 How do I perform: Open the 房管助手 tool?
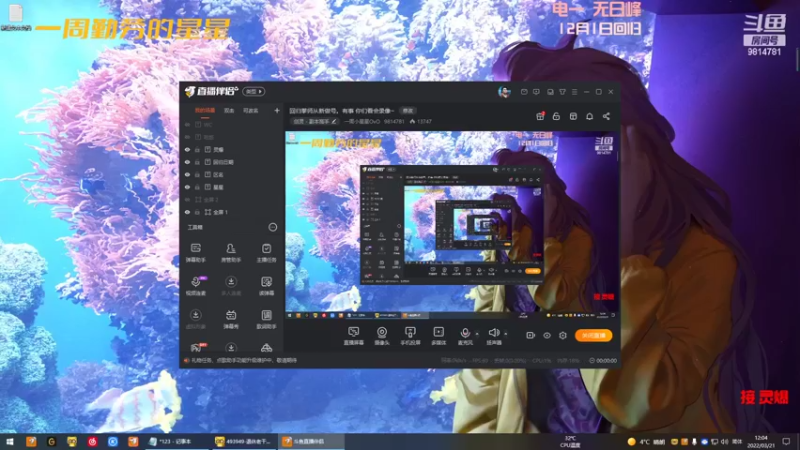(x=231, y=253)
